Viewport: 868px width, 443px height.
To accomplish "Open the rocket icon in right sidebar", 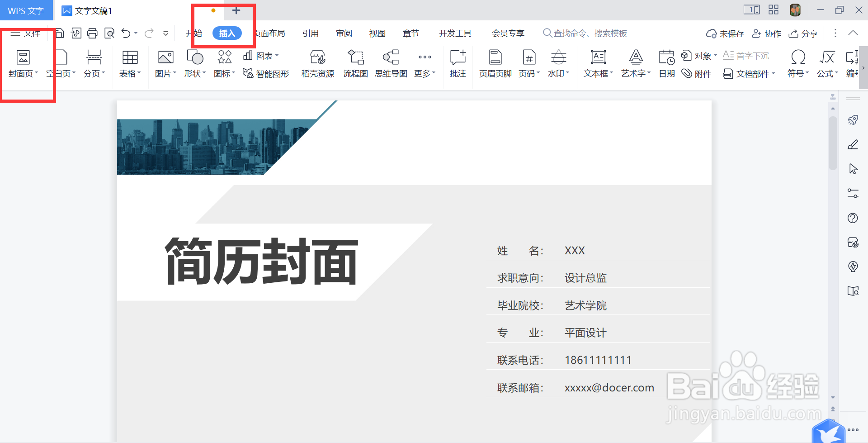I will [853, 120].
